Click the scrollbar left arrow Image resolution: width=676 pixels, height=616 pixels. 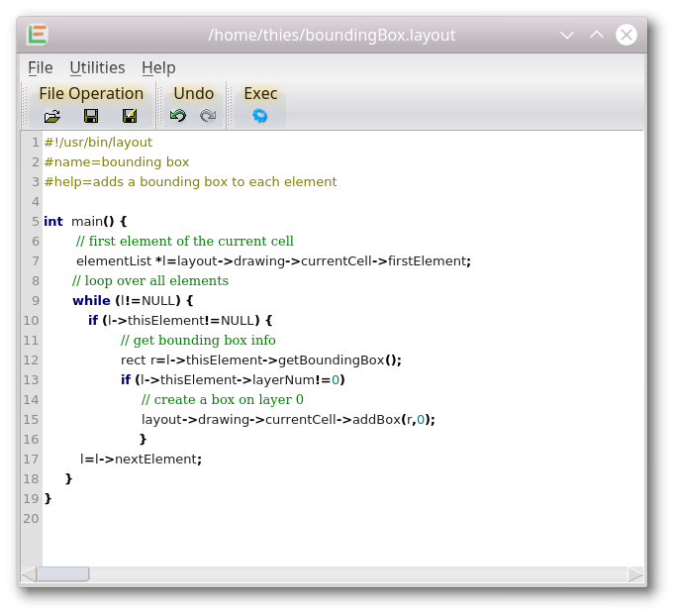click(x=29, y=574)
